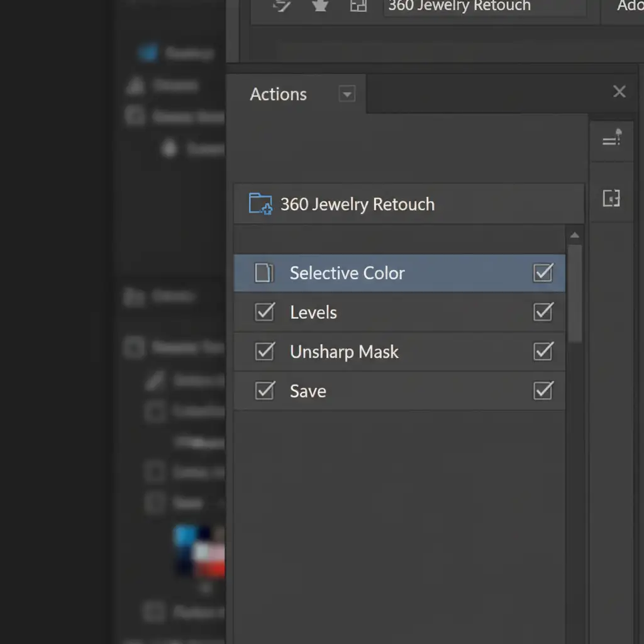Toggle the left checkbox for Save step

tap(264, 391)
